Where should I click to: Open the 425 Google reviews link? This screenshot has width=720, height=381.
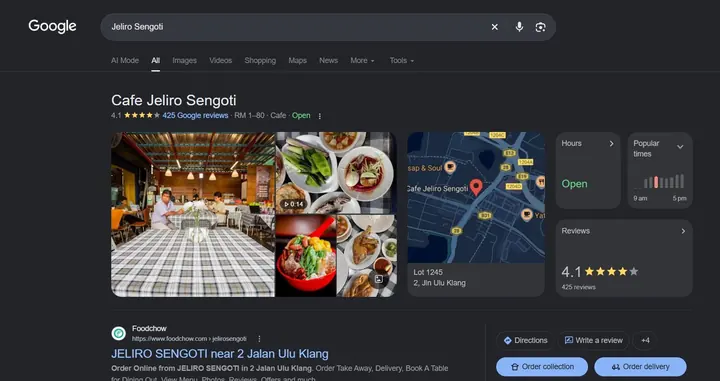click(195, 115)
